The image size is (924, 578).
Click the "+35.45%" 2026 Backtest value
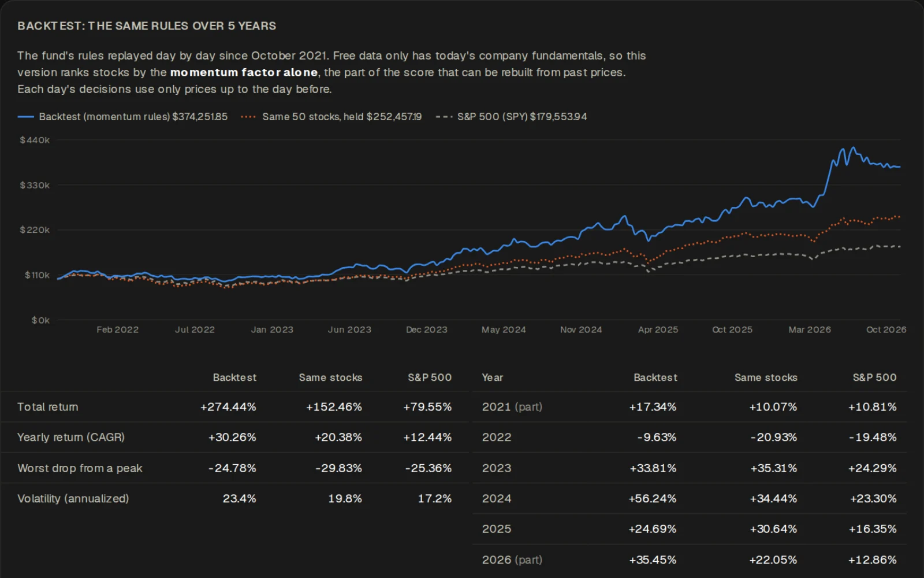click(653, 560)
